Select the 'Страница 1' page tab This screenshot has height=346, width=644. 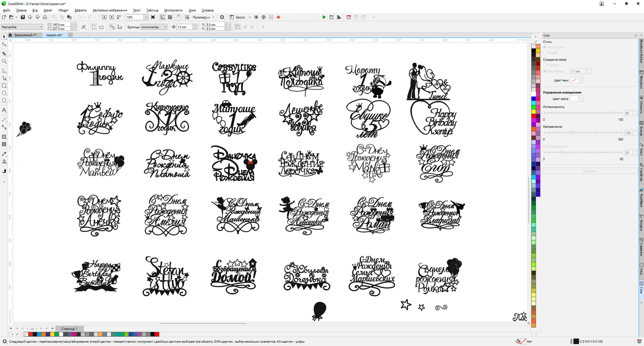pyautogui.click(x=69, y=328)
